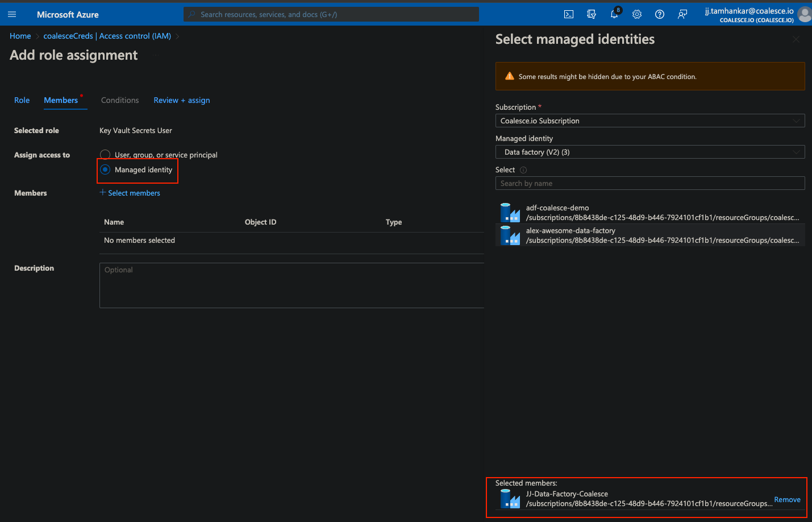This screenshot has height=522, width=812.
Task: Open the notifications bell icon
Action: (614, 14)
